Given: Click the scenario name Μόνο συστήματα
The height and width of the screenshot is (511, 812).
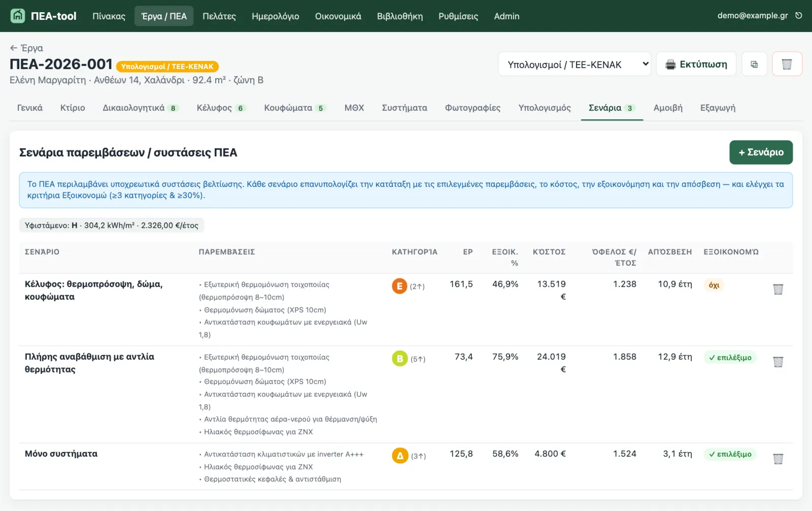Looking at the screenshot, I should [61, 454].
